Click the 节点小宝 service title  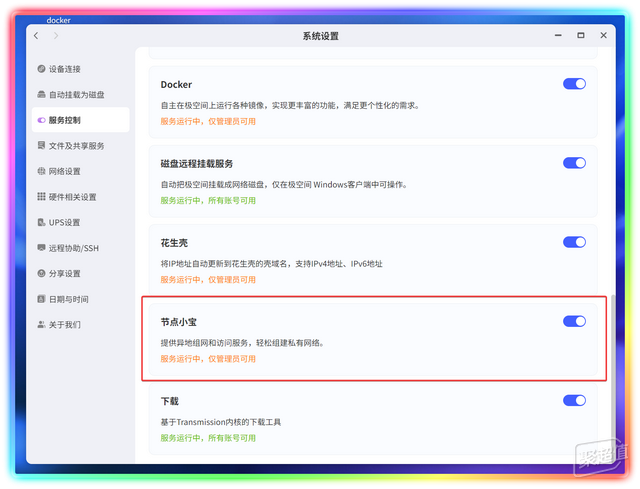(x=178, y=322)
